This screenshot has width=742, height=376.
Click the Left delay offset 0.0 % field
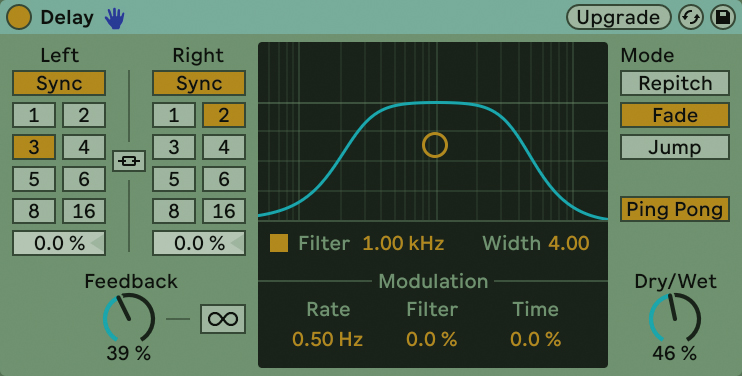coord(59,243)
